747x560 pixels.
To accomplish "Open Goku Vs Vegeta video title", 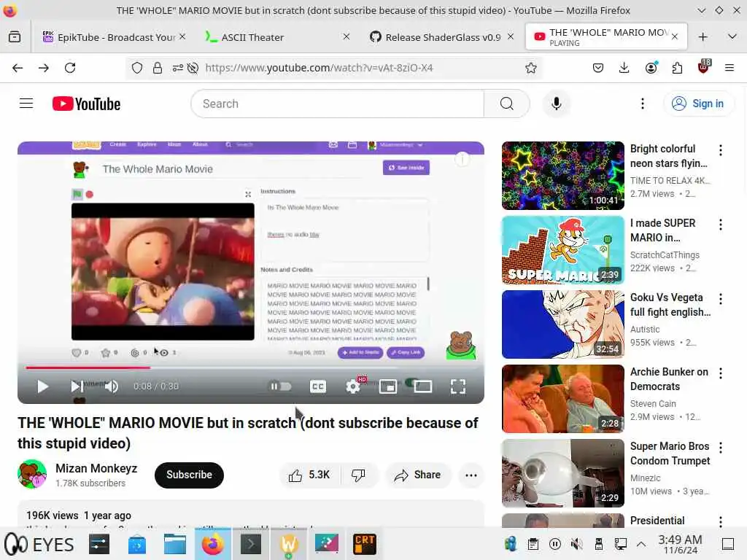I will click(x=670, y=305).
